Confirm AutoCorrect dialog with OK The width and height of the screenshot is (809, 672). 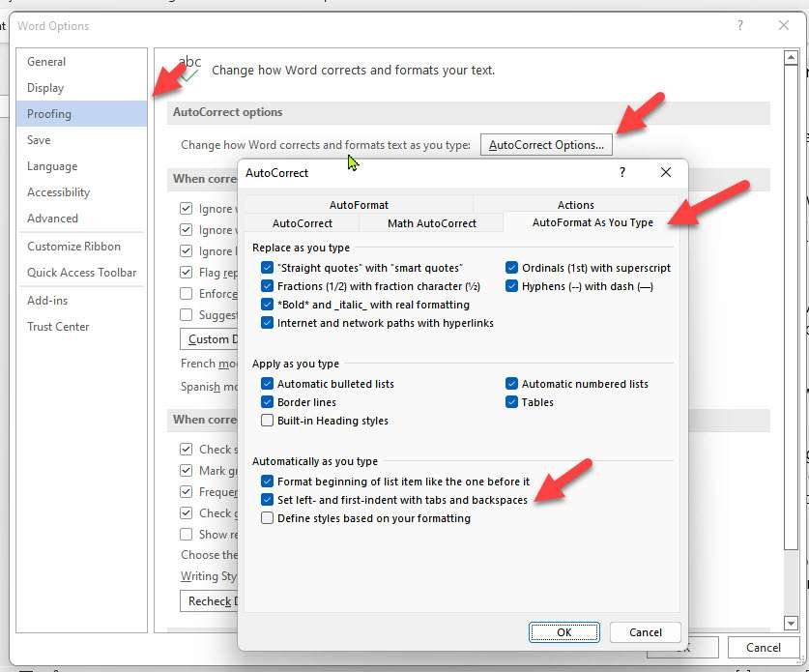point(563,631)
